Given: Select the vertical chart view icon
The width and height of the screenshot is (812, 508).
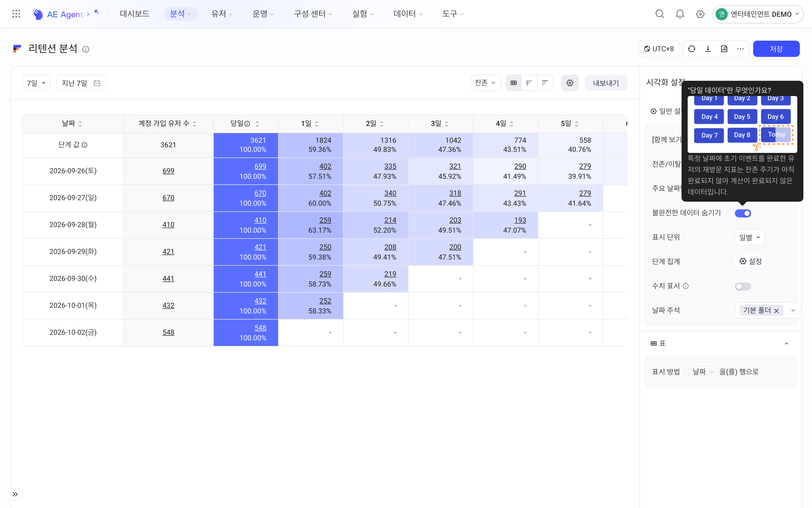Looking at the screenshot, I should (x=529, y=83).
